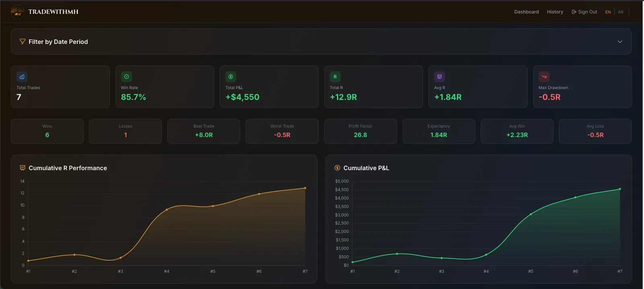Click the Win Rate checkmark icon

pyautogui.click(x=126, y=77)
